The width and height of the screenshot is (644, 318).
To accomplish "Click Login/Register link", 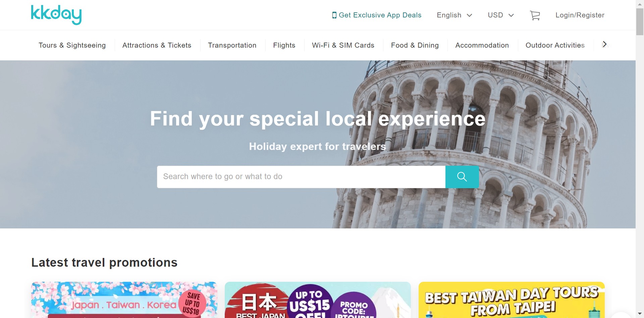I will 580,15.
